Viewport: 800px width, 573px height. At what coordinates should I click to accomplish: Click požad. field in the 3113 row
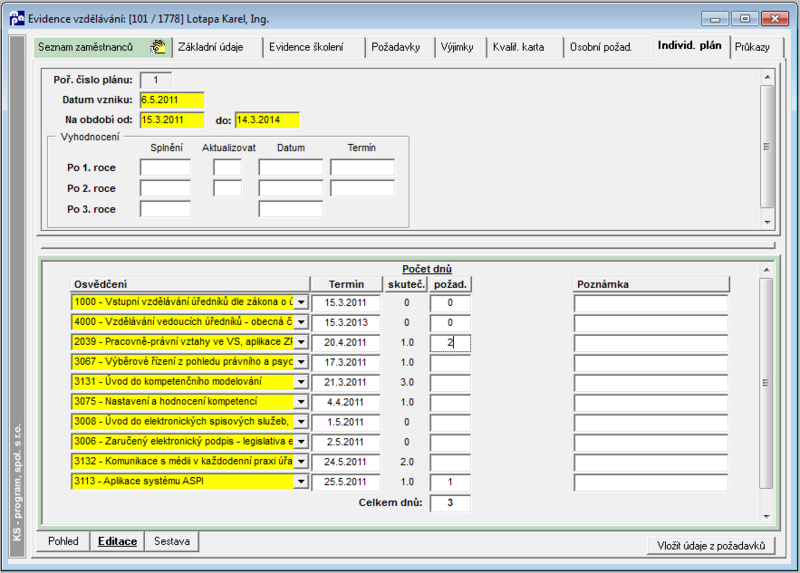coord(450,482)
